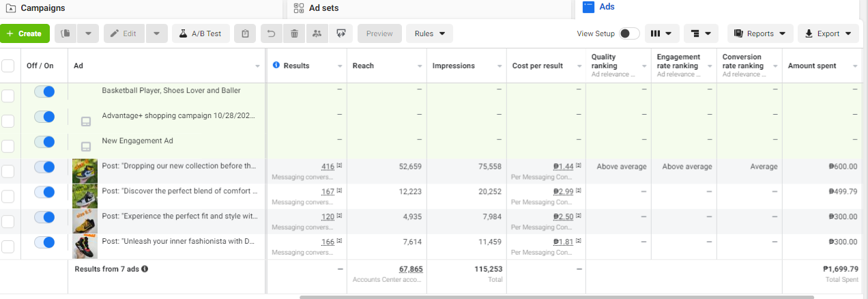Open the Breakdown dropdown
The height and width of the screenshot is (299, 868).
(x=701, y=33)
